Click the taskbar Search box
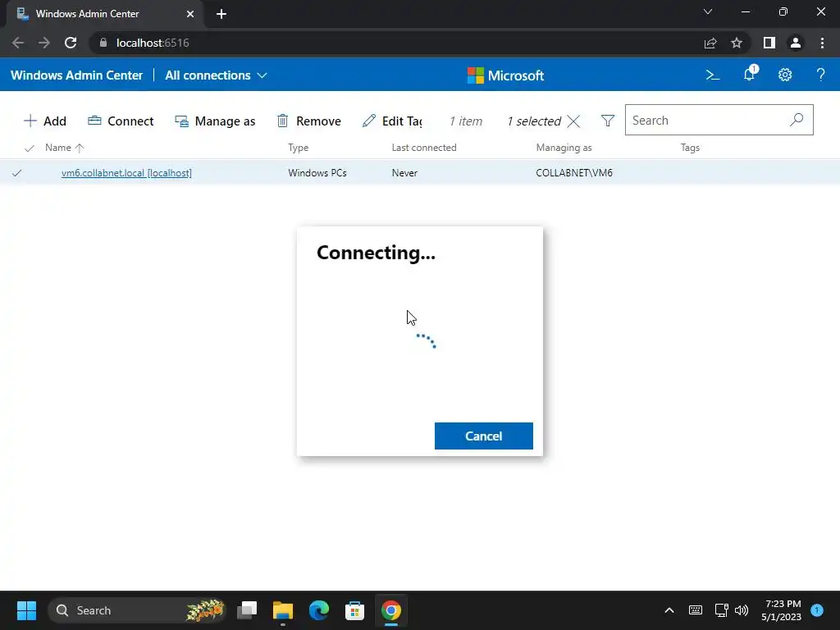The image size is (840, 630). 137,610
